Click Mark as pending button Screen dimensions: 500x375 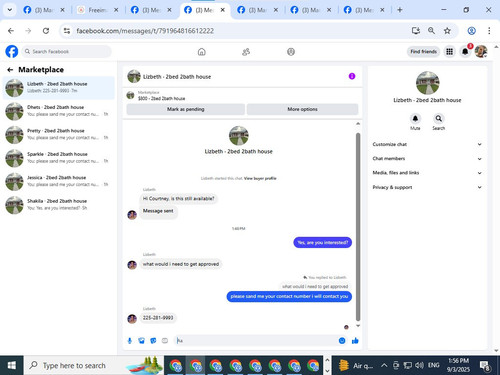[x=186, y=109]
